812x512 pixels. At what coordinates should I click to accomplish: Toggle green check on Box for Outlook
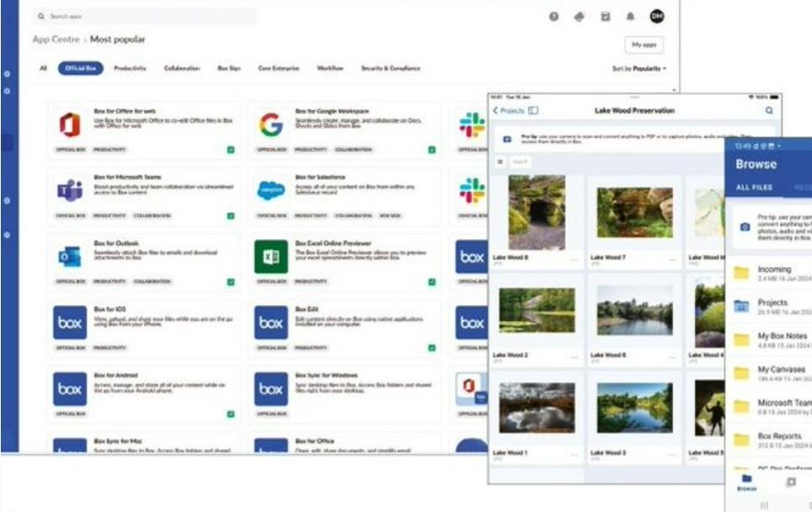231,282
